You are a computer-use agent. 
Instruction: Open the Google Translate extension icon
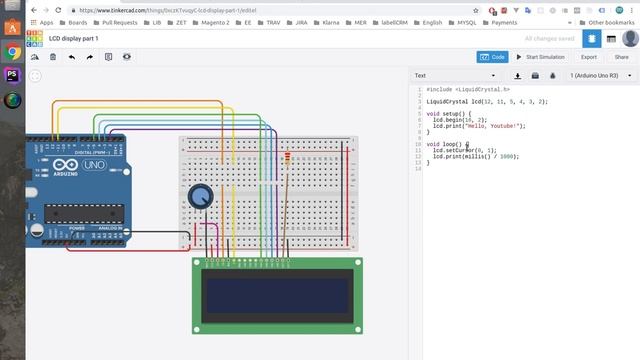pos(528,11)
